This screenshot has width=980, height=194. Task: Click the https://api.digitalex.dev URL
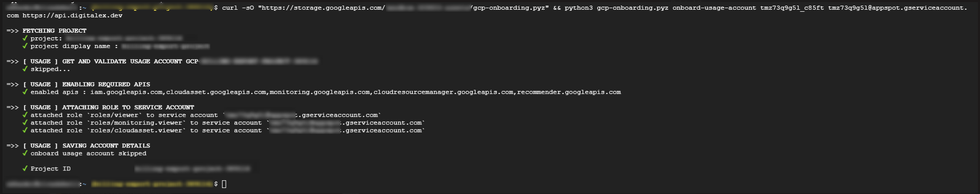point(72,15)
